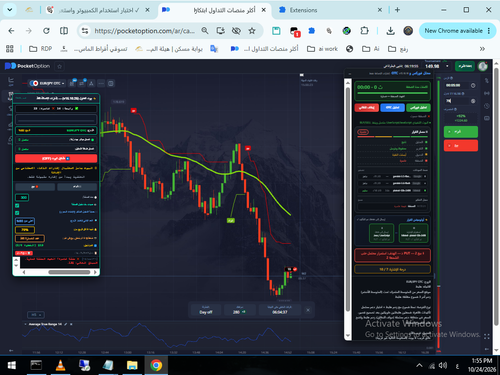
Task: Click horizontal scrollbar of left panel
Action: (x=69, y=272)
